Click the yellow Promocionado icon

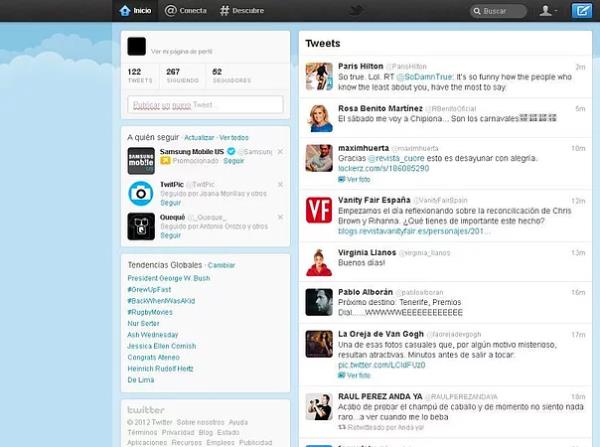coord(165,161)
